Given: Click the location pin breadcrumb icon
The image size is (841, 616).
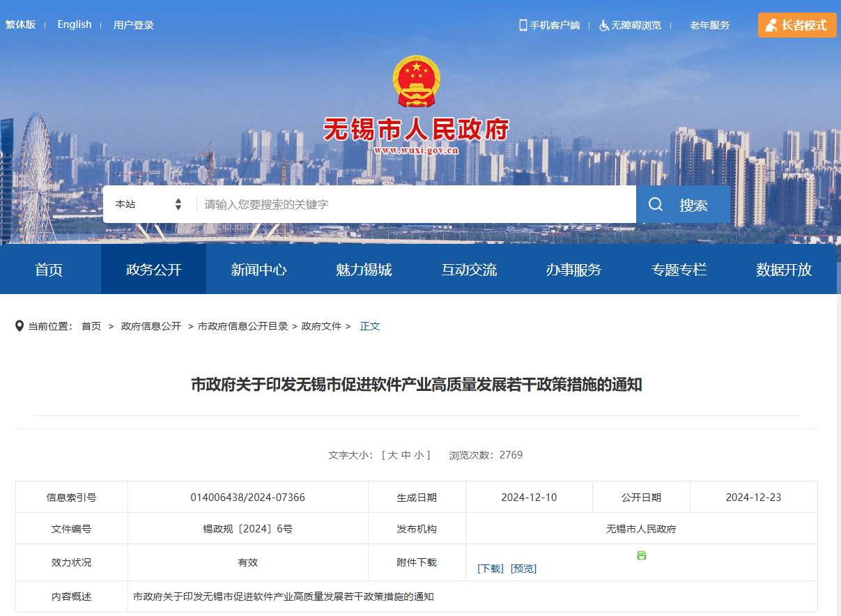Looking at the screenshot, I should pyautogui.click(x=19, y=325).
